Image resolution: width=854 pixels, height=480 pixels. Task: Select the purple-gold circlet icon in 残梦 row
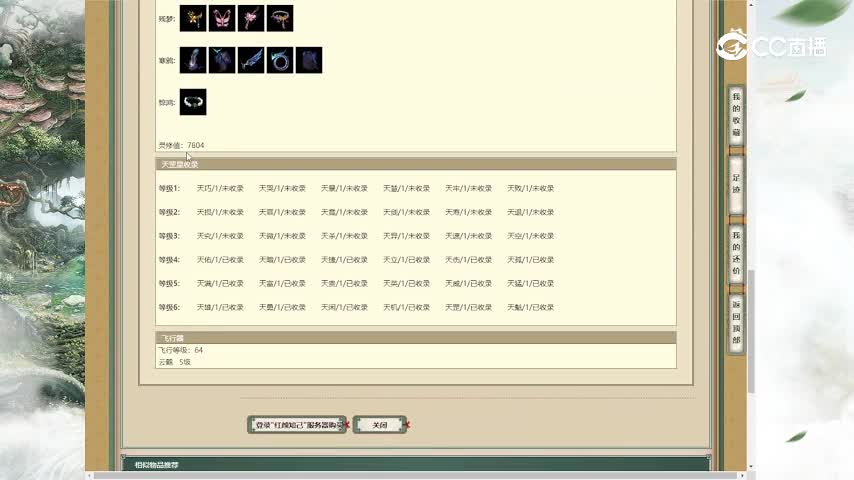[280, 19]
